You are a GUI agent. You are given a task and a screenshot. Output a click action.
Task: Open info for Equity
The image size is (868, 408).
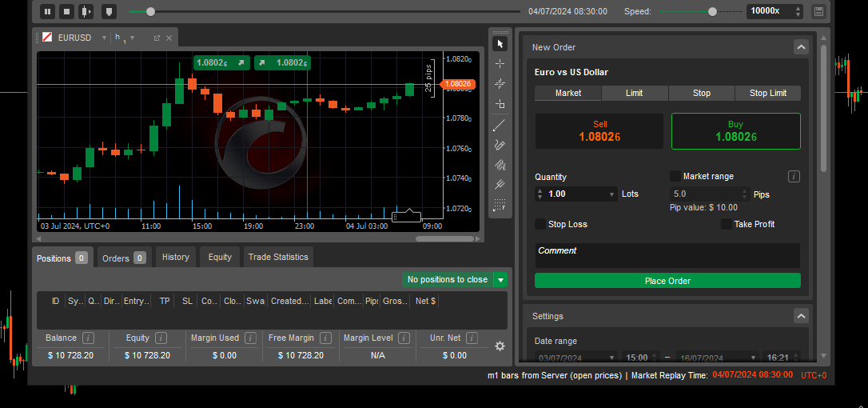(x=161, y=338)
